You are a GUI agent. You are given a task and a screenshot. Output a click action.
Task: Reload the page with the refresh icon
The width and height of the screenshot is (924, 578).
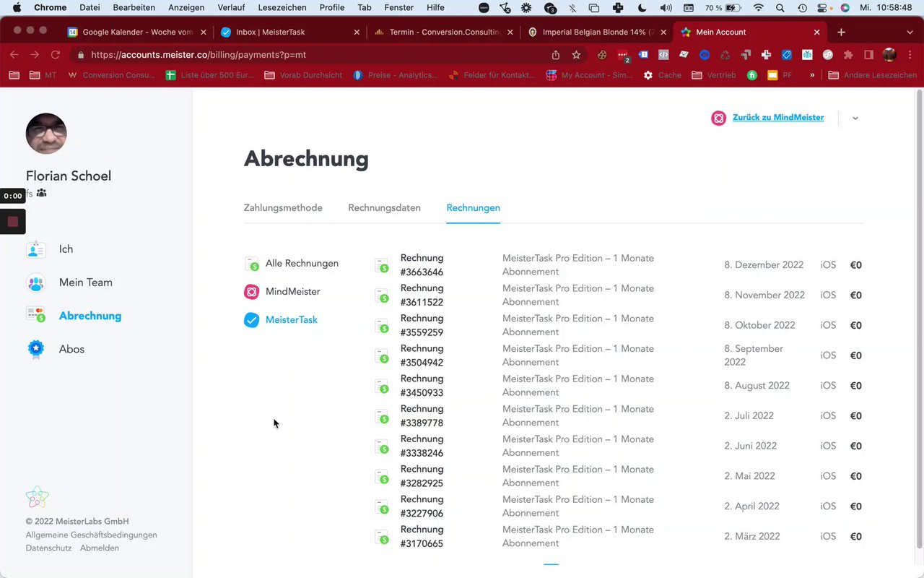[55, 55]
